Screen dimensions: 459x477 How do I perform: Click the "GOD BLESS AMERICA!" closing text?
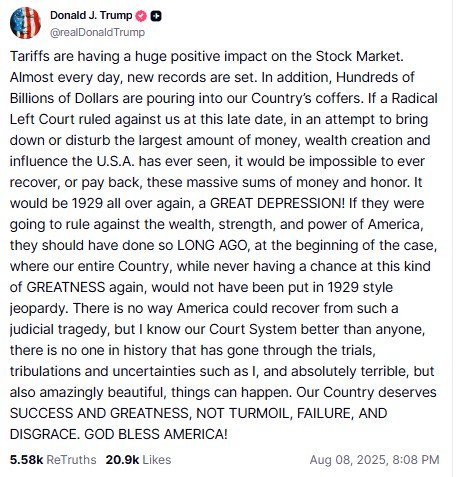pos(156,434)
